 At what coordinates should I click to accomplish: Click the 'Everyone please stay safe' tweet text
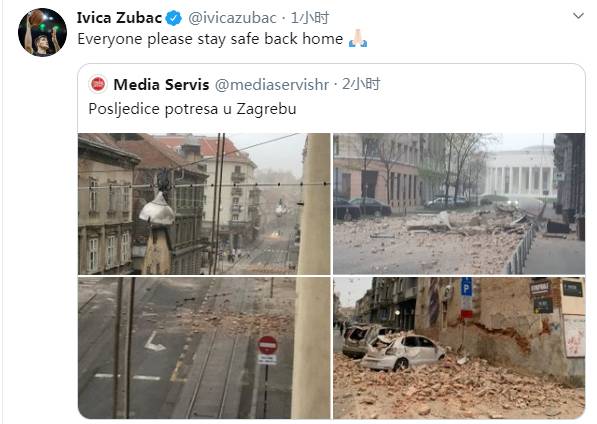(x=210, y=39)
